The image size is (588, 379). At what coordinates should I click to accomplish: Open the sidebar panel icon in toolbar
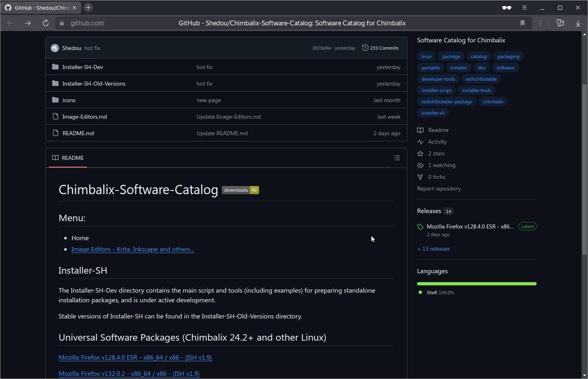[x=560, y=23]
